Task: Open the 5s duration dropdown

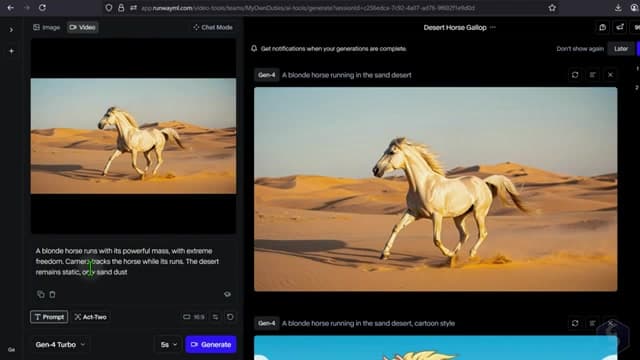Action: (x=168, y=344)
